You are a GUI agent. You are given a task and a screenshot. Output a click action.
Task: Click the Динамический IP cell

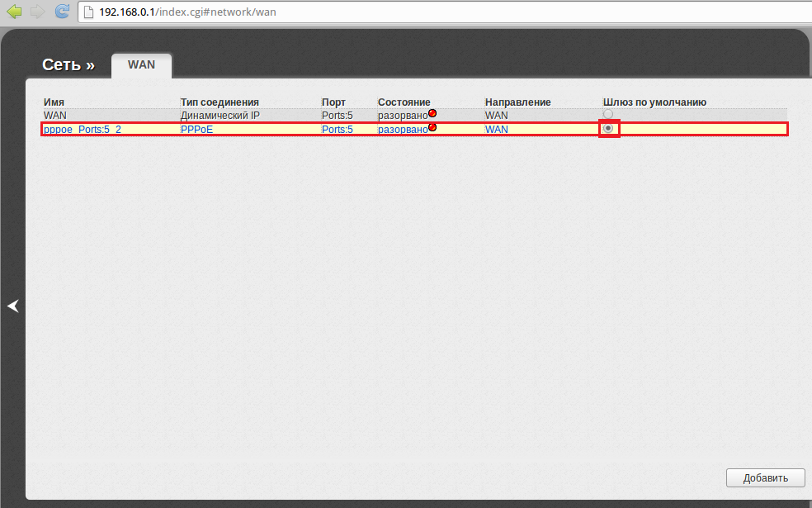click(x=220, y=116)
